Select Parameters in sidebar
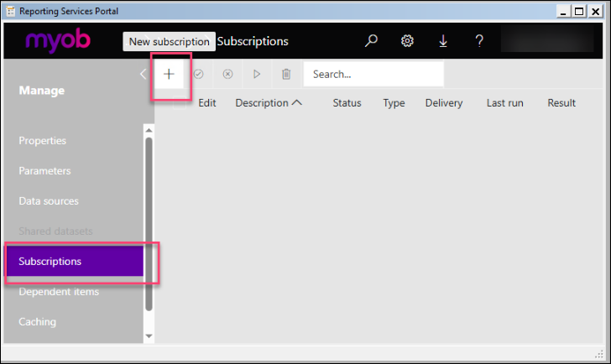611x364 pixels. [x=44, y=170]
